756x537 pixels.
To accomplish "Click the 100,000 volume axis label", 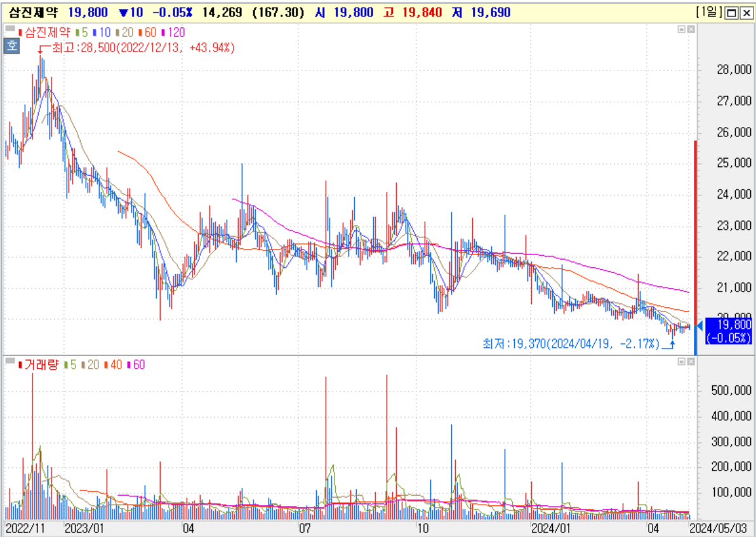I will click(731, 492).
